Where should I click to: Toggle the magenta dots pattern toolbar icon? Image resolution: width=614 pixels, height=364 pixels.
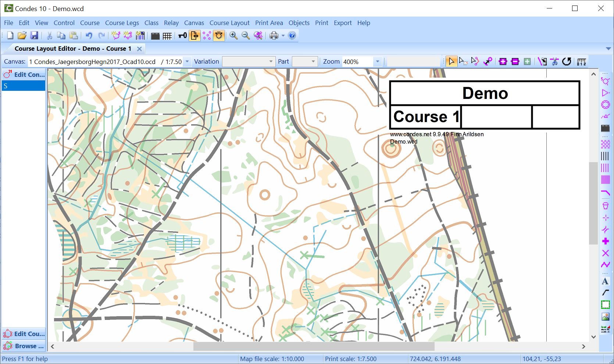[207, 35]
